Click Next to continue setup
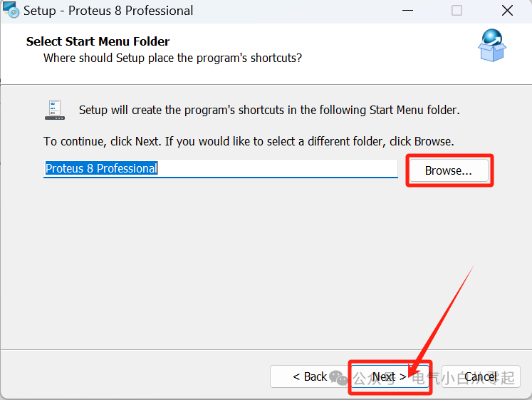Screen dimensions: 532x400 [390, 376]
